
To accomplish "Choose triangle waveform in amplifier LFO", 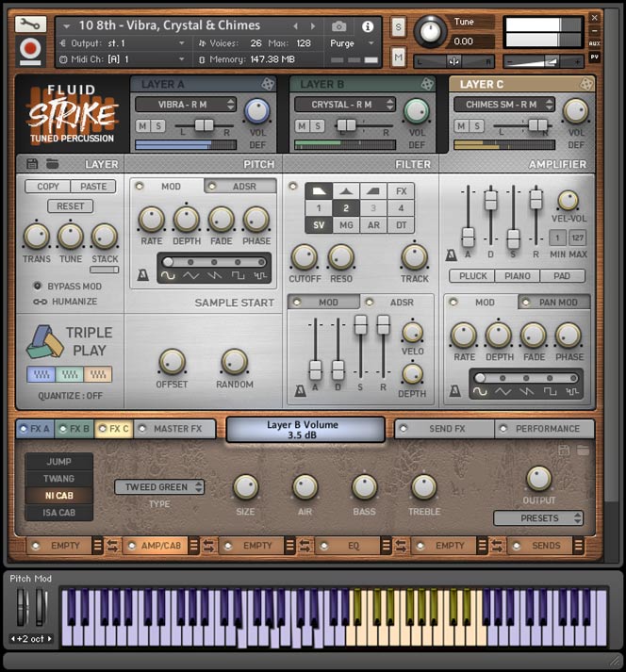I will pyautogui.click(x=502, y=391).
